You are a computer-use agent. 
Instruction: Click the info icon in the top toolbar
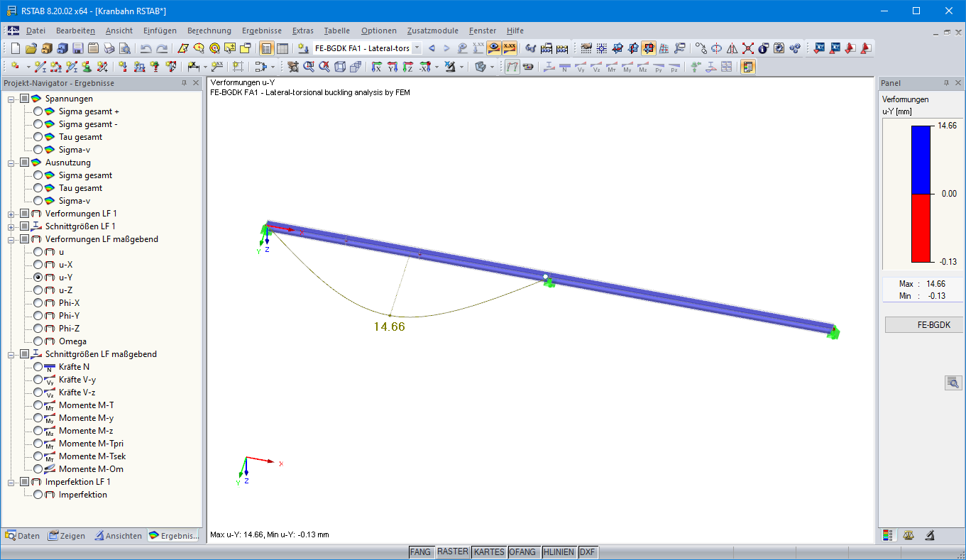click(x=764, y=48)
